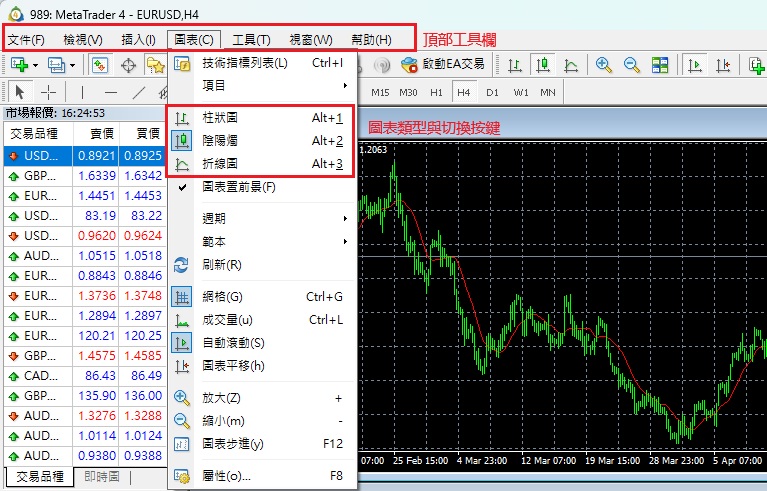Open the profiles dropdown arrow
Image resolution: width=767 pixels, height=491 pixels.
(x=72, y=65)
